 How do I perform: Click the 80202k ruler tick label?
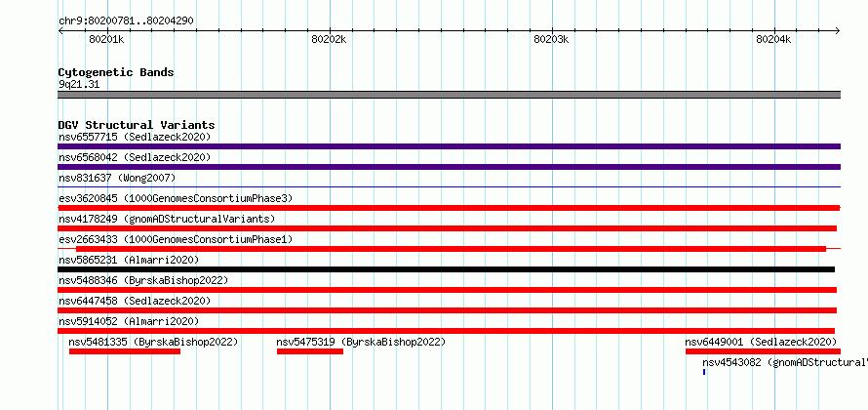(329, 39)
